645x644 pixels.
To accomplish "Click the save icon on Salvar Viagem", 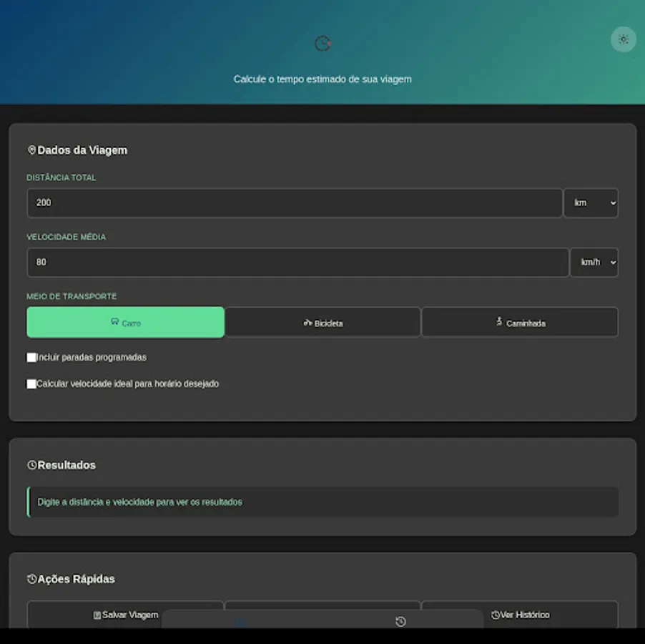I will (97, 615).
